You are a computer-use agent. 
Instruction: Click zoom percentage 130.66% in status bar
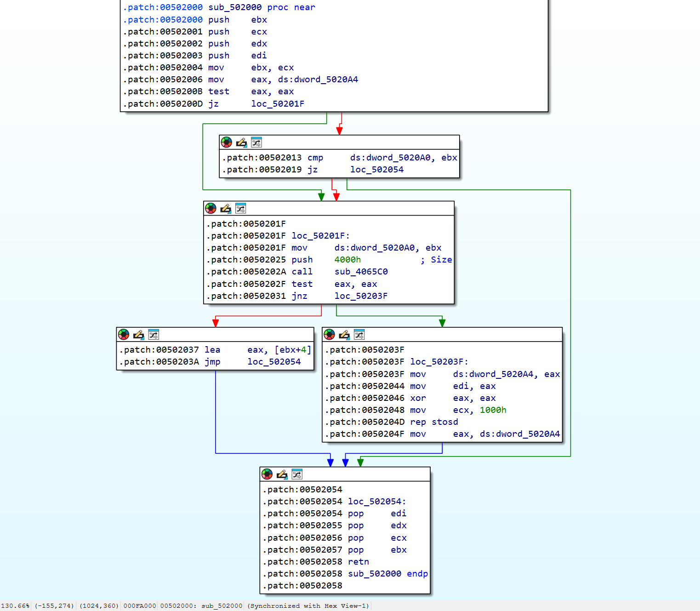pos(15,606)
